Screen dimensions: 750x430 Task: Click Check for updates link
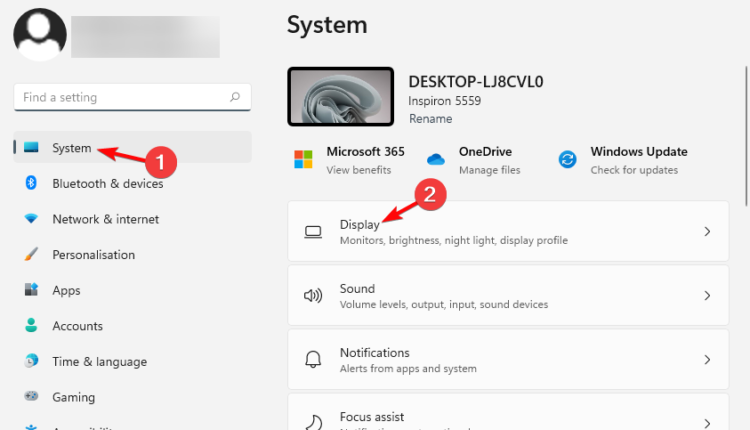634,170
